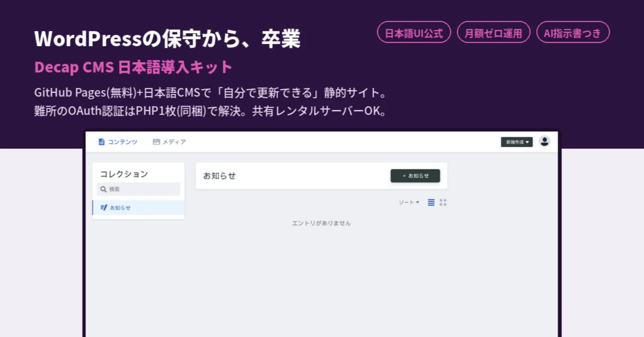Click the コレクション heading
The width and height of the screenshot is (644, 337).
pos(124,174)
